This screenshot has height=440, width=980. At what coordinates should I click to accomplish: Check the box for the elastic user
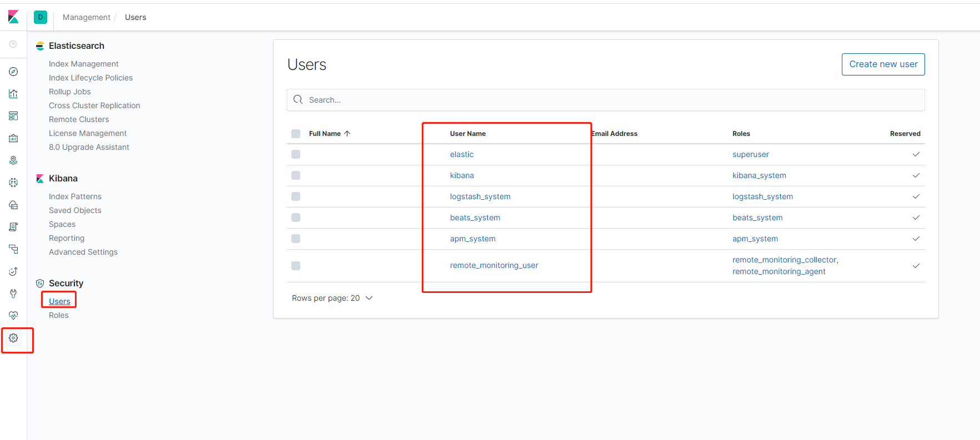pos(296,154)
